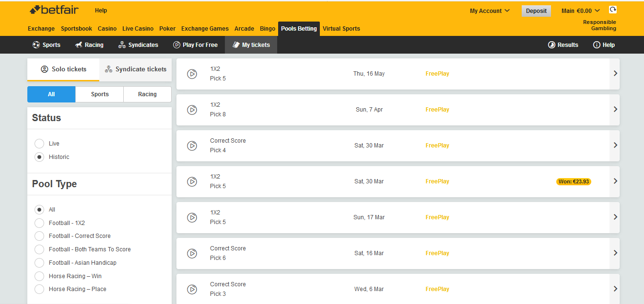Click the Help info icon
Screen dimensions: 644x304
pyautogui.click(x=597, y=45)
